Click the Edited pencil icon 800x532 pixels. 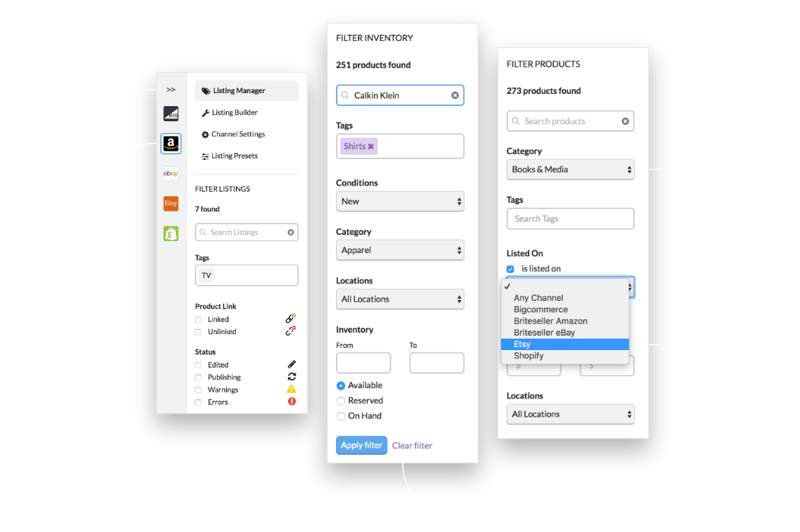pos(292,365)
